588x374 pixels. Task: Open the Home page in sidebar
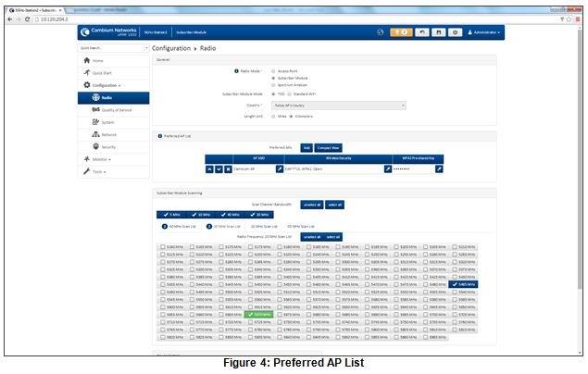97,60
